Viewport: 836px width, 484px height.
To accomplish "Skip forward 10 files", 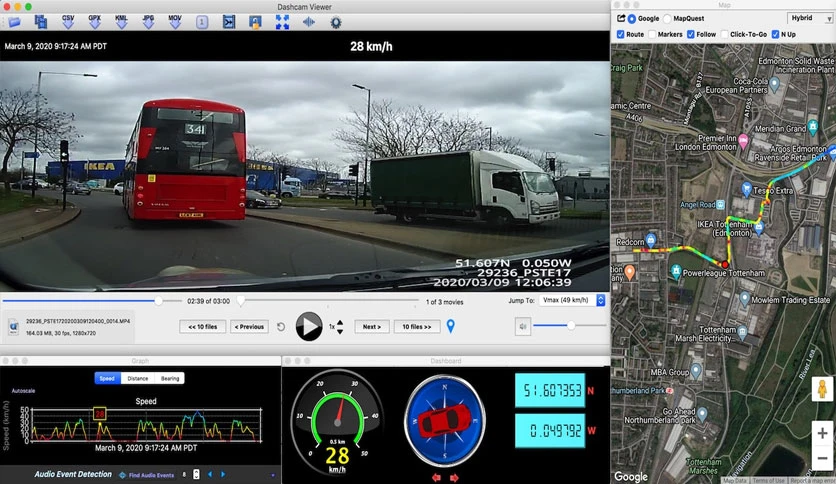I will (x=417, y=327).
